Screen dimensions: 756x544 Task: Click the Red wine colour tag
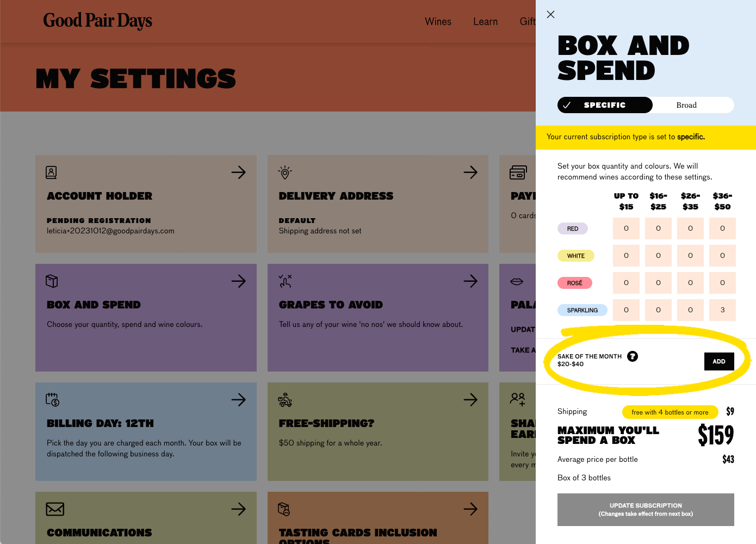[x=573, y=228]
